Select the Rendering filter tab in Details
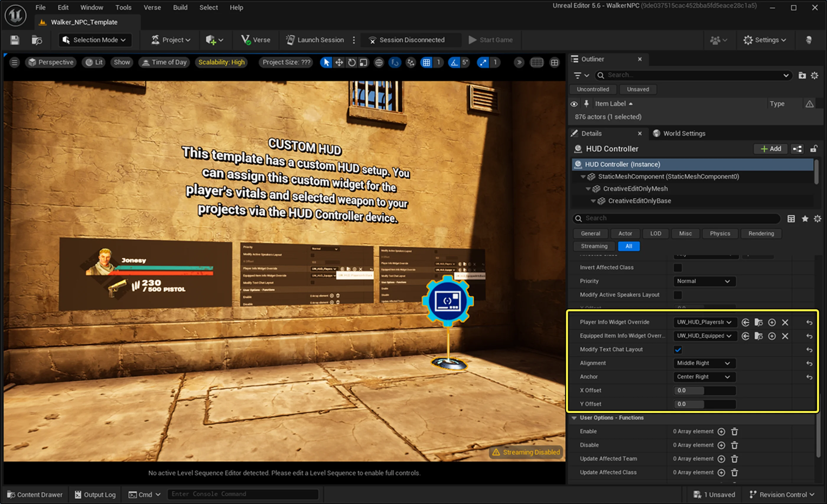Image resolution: width=827 pixels, height=504 pixels. pyautogui.click(x=761, y=234)
